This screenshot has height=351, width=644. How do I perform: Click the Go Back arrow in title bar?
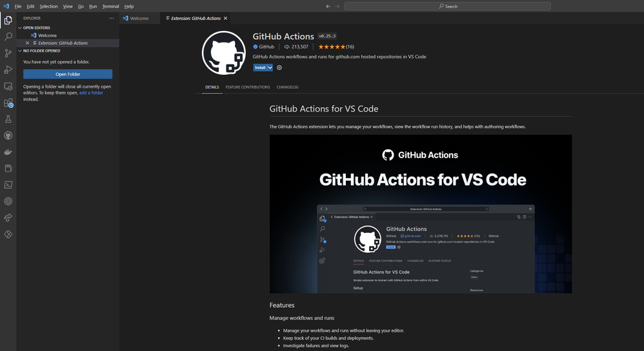[328, 6]
